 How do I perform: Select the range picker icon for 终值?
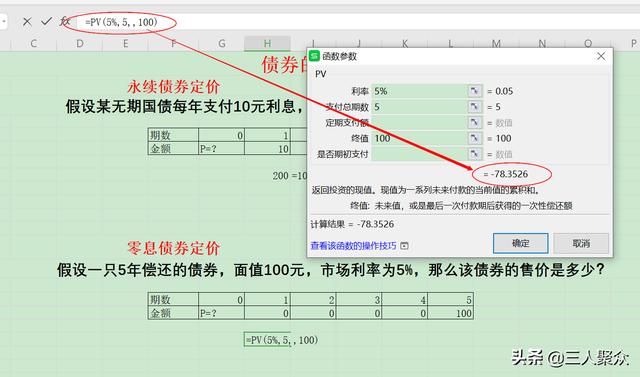pos(474,138)
